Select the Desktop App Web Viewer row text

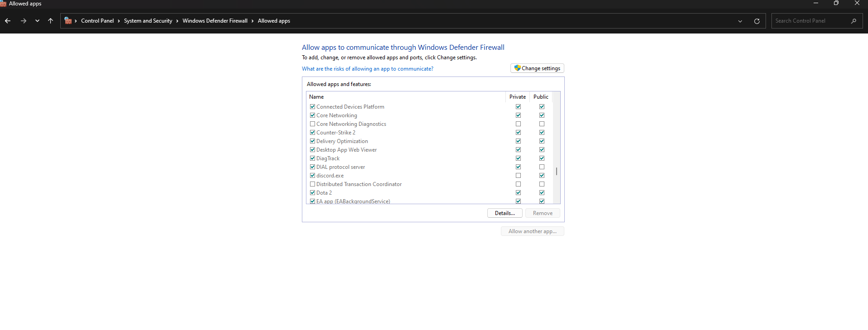tap(346, 150)
